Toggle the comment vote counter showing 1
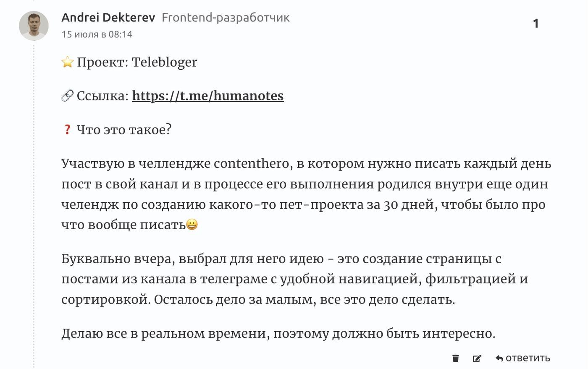588x369 pixels. click(x=535, y=24)
